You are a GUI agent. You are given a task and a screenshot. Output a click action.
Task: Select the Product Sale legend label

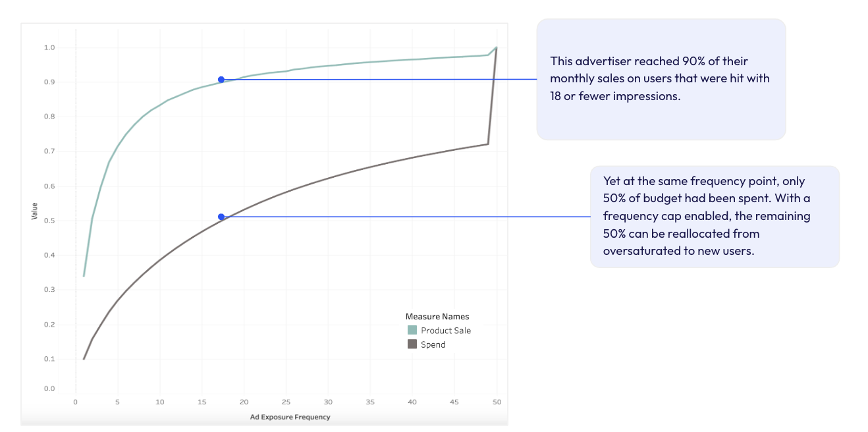446,331
